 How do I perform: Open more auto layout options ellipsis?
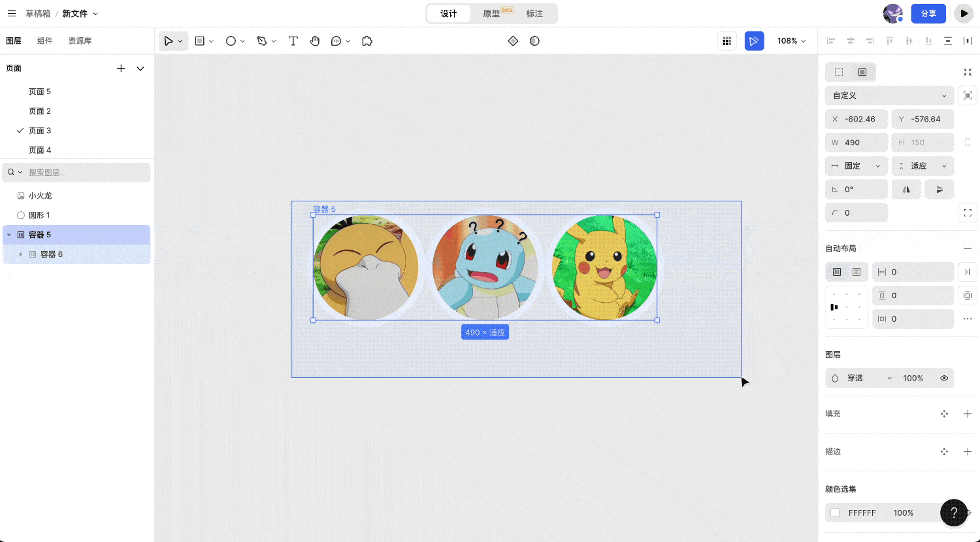(968, 319)
